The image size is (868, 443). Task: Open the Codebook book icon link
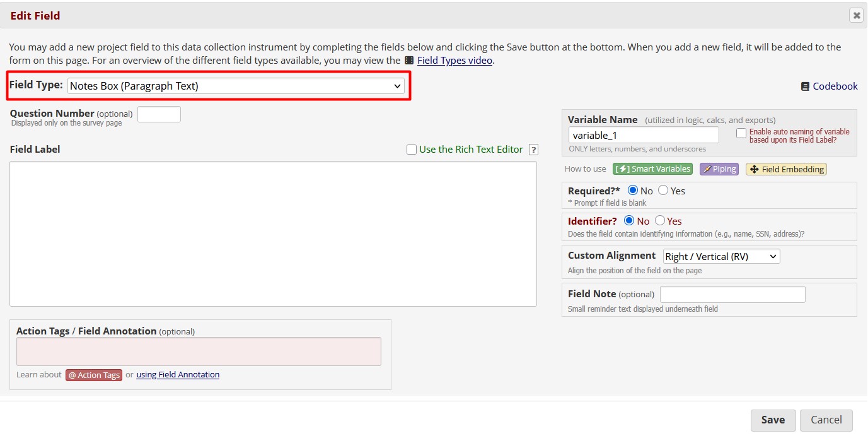805,86
